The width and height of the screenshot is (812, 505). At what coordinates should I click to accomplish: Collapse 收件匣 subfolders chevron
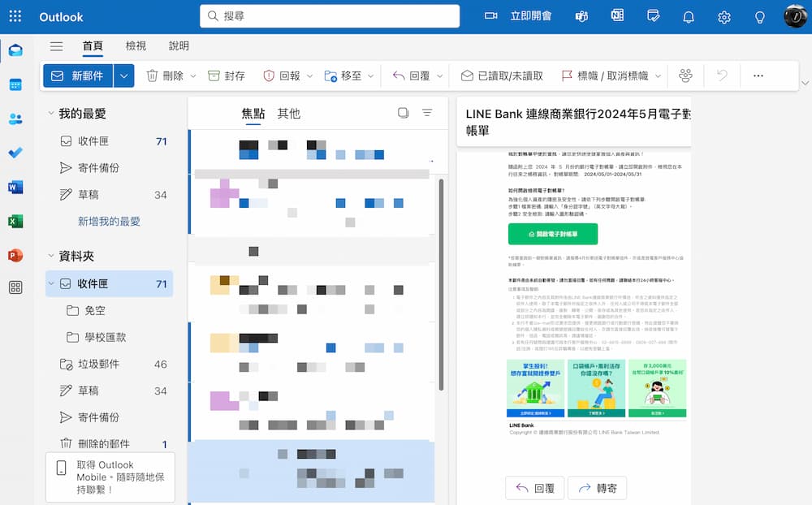(50, 283)
